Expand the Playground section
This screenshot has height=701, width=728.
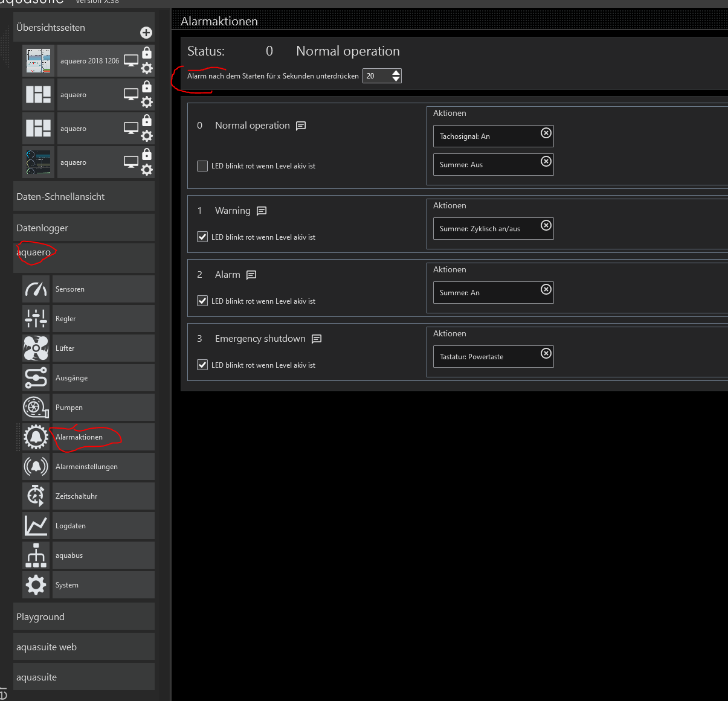(x=83, y=617)
